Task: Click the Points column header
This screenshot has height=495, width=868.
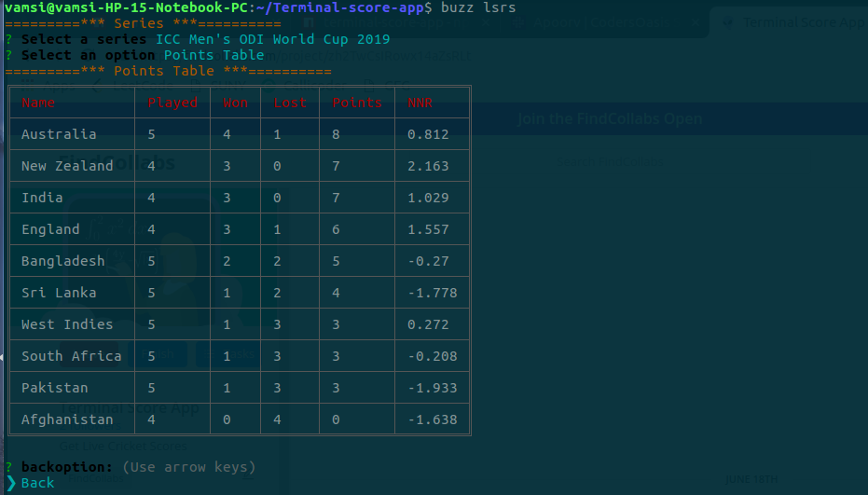Action: [x=357, y=103]
